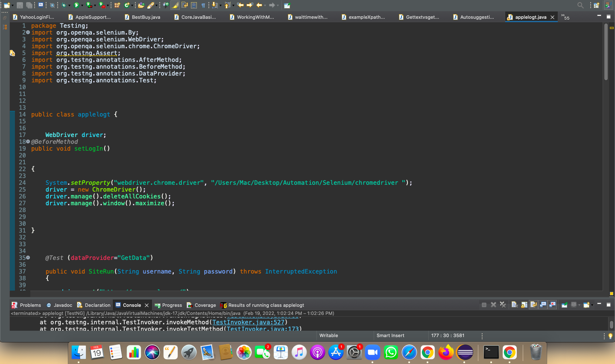The width and height of the screenshot is (615, 364).
Task: Open the Run configurations dropdown arrow
Action: 82,6
